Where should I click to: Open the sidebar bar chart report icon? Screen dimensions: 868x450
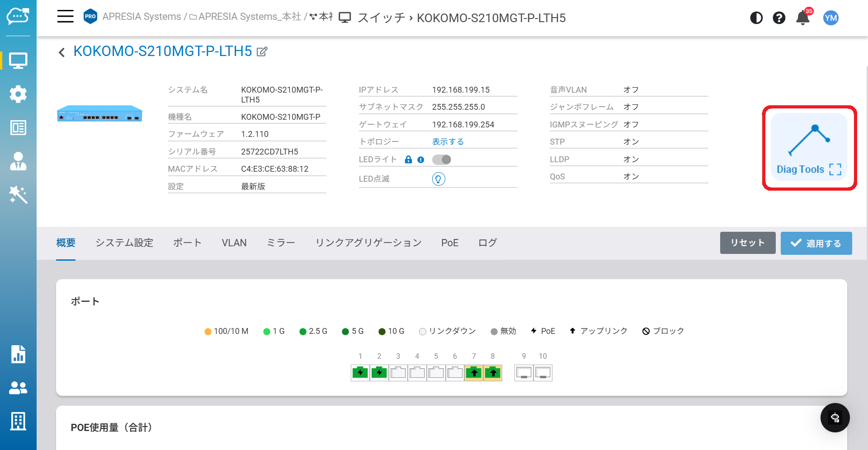click(x=18, y=354)
